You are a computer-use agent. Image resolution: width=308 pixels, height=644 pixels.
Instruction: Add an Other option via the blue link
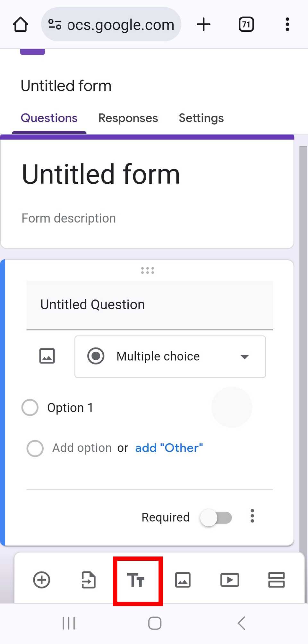pos(169,448)
